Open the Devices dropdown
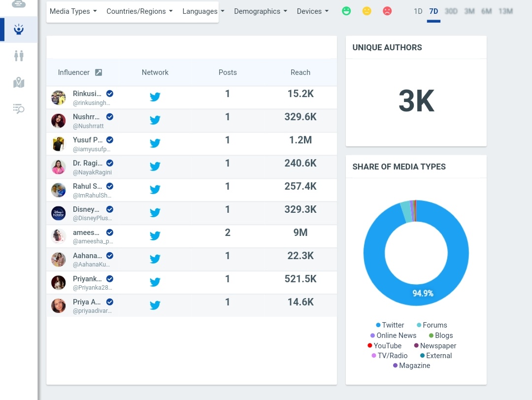 (312, 11)
